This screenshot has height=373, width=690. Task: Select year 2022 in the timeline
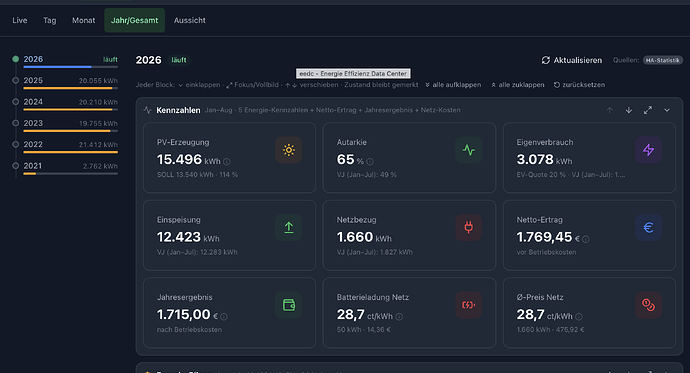click(x=66, y=146)
